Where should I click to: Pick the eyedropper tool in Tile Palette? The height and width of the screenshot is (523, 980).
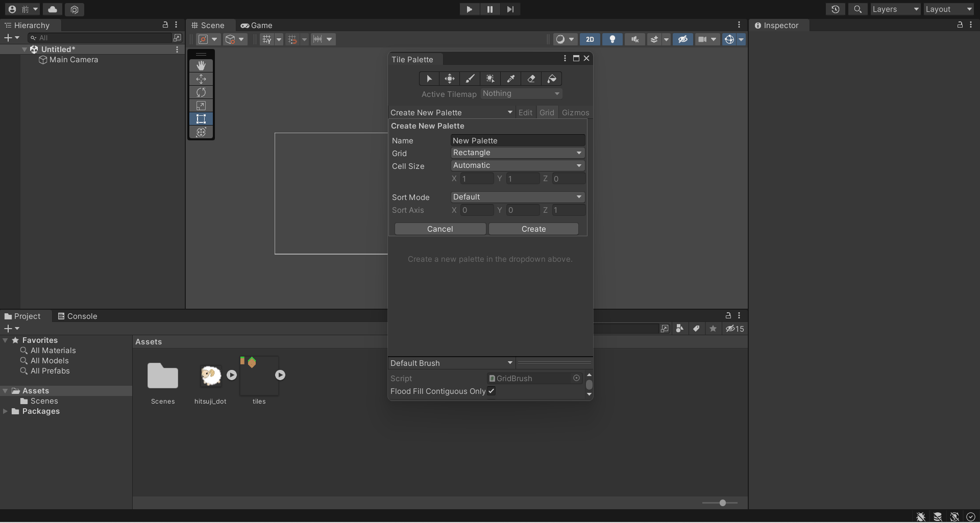click(x=510, y=79)
